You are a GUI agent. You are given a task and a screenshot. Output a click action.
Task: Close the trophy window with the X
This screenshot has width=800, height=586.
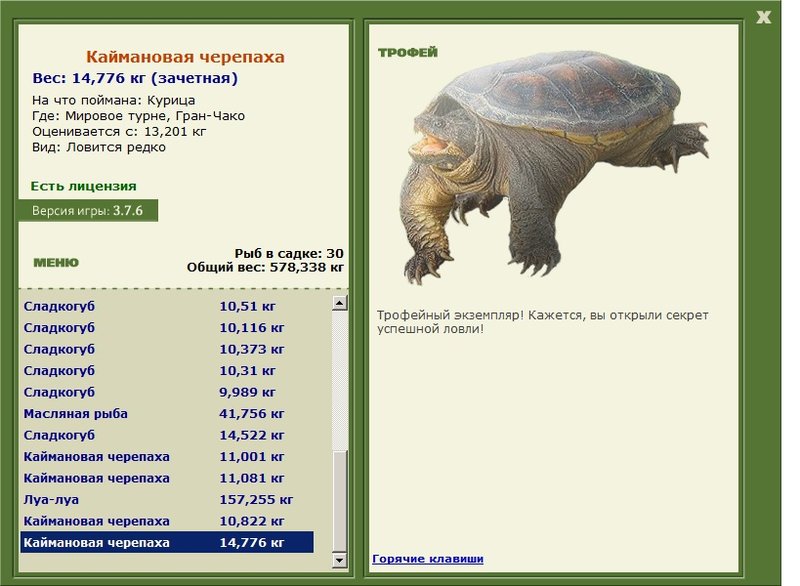763,17
